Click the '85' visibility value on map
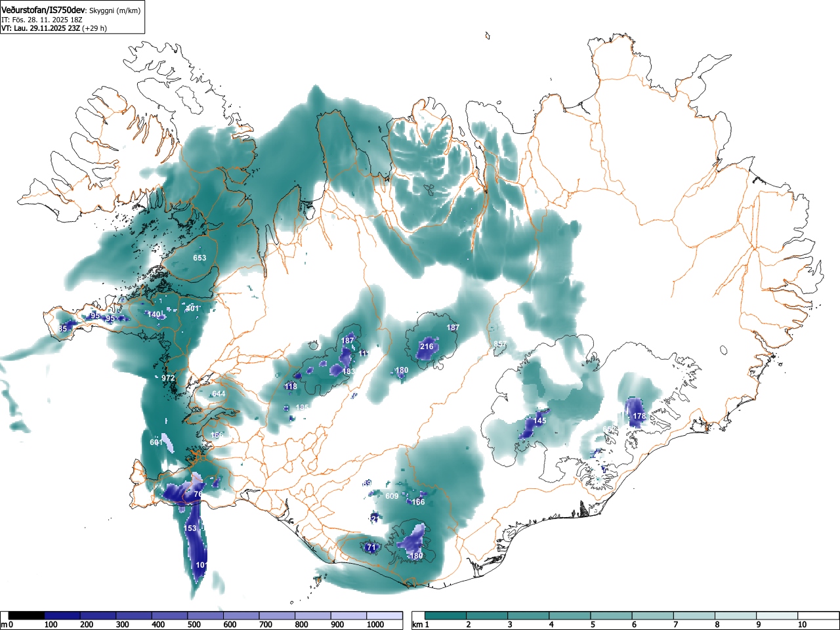Screen dimensions: 840x630 pos(63,329)
